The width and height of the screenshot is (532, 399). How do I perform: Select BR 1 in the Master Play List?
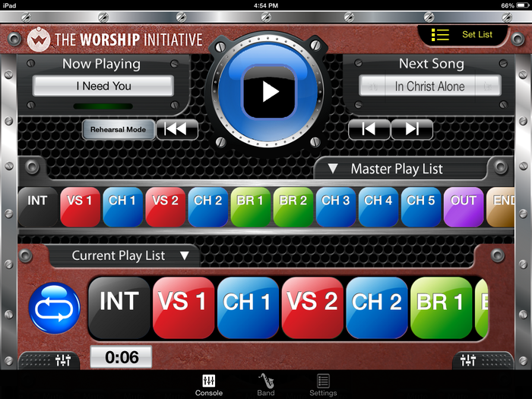point(250,207)
